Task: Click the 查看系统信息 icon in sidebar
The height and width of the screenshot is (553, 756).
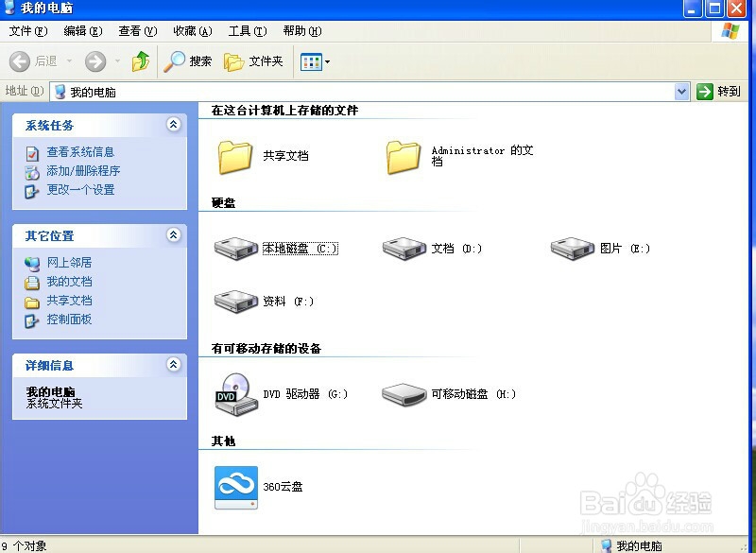Action: [32, 153]
